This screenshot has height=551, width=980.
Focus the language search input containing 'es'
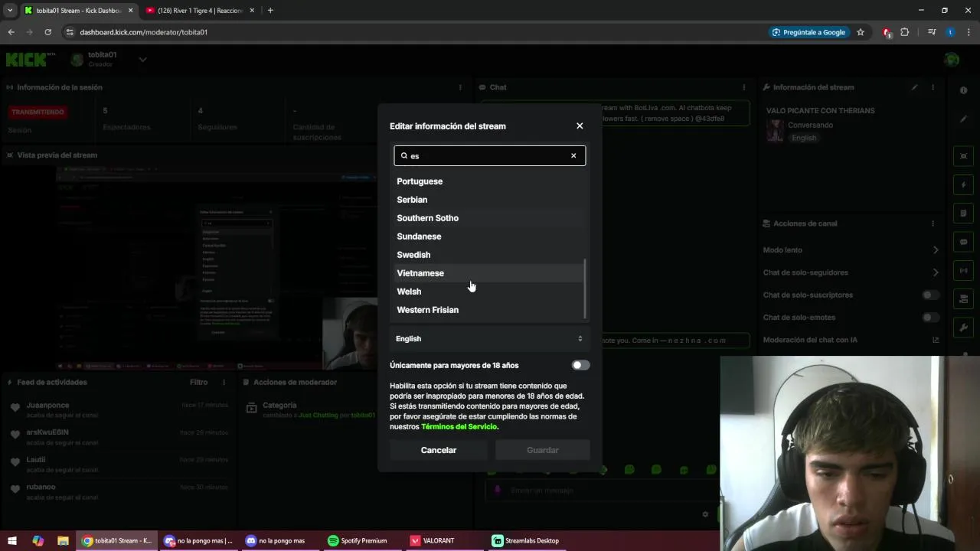click(x=490, y=156)
